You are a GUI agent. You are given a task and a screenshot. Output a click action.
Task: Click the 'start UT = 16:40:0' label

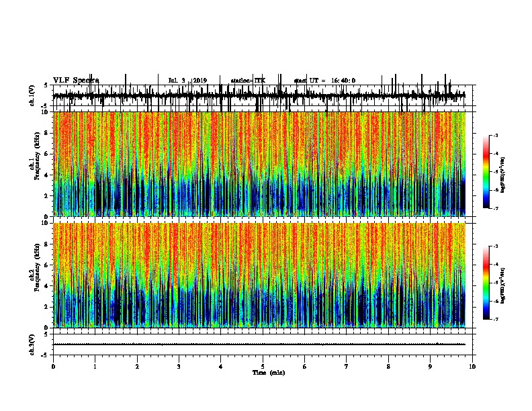point(324,81)
